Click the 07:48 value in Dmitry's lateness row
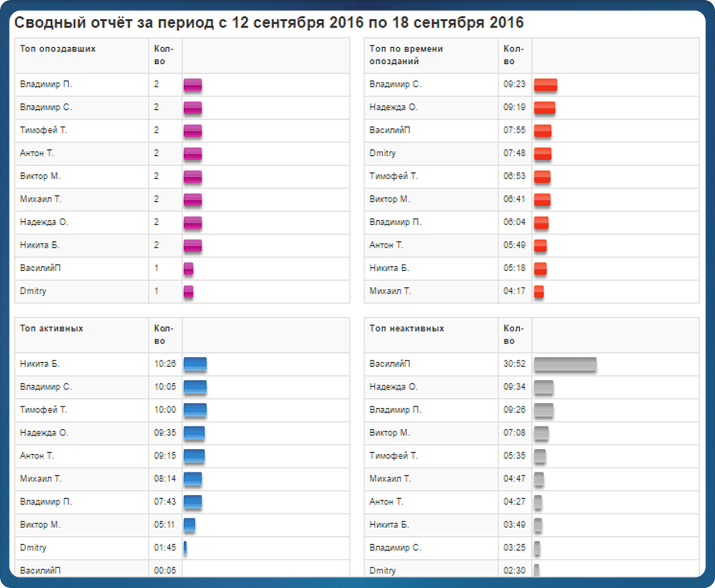The width and height of the screenshot is (715, 588). click(x=514, y=153)
